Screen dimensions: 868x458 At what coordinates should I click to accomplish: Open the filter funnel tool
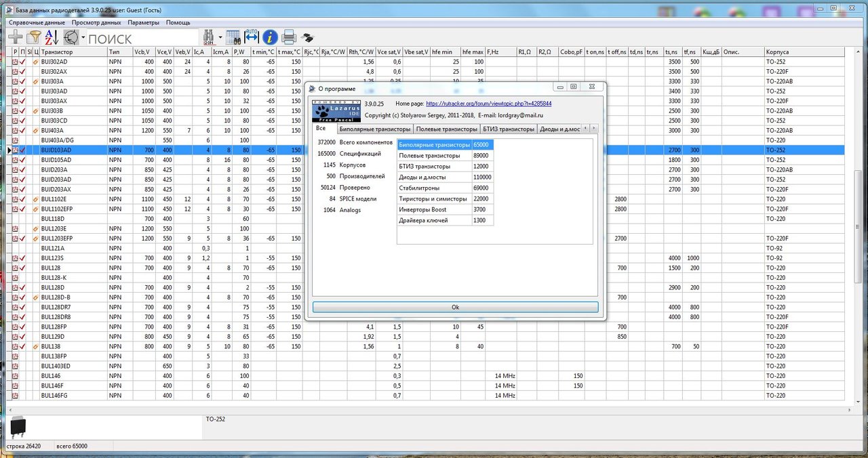point(33,37)
